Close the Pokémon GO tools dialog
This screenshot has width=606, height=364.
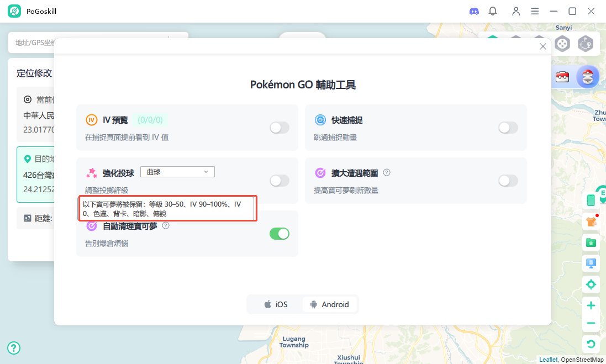[x=542, y=46]
